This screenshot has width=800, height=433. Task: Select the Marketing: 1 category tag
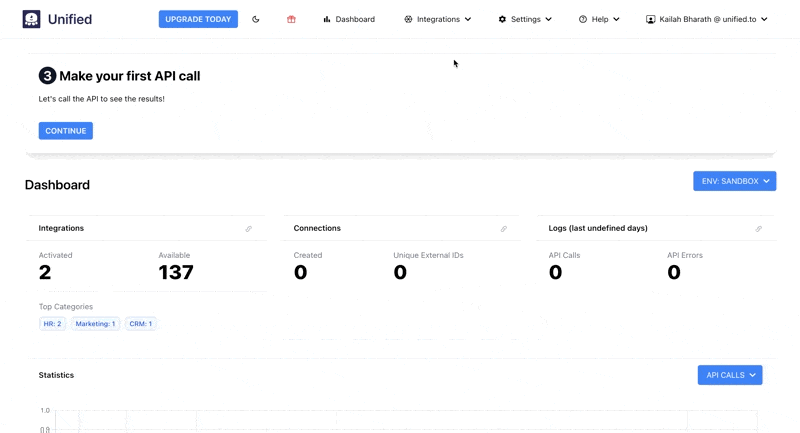pos(95,324)
